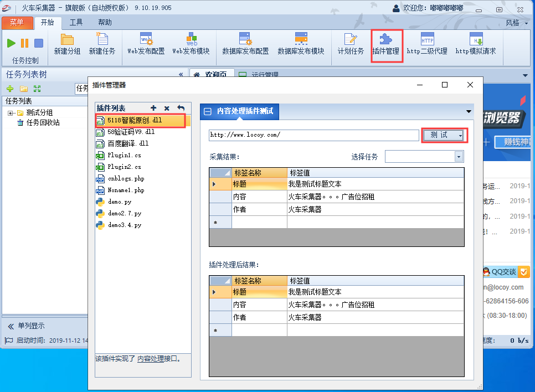Stop the task with the blue stop icon

click(39, 43)
